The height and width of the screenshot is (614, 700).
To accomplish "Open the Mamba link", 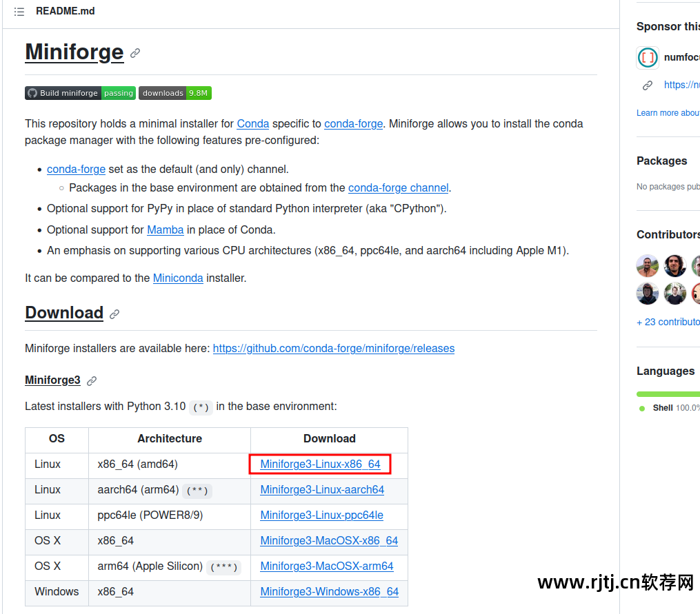I will click(166, 229).
